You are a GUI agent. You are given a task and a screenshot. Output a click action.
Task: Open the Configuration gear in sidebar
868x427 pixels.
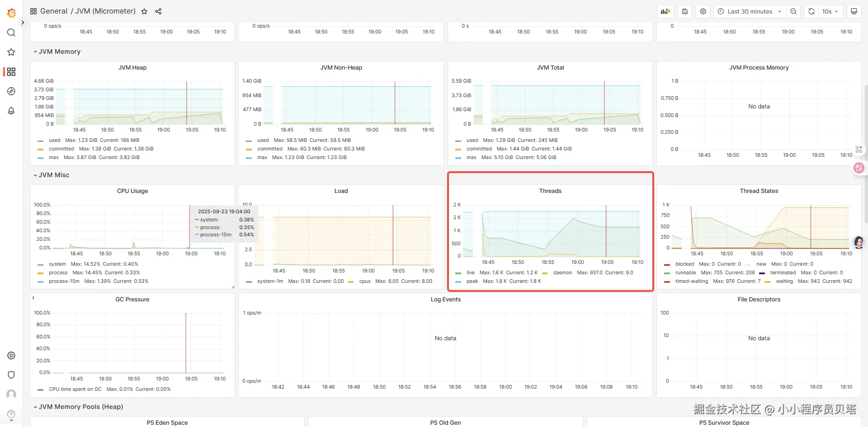[x=11, y=356]
